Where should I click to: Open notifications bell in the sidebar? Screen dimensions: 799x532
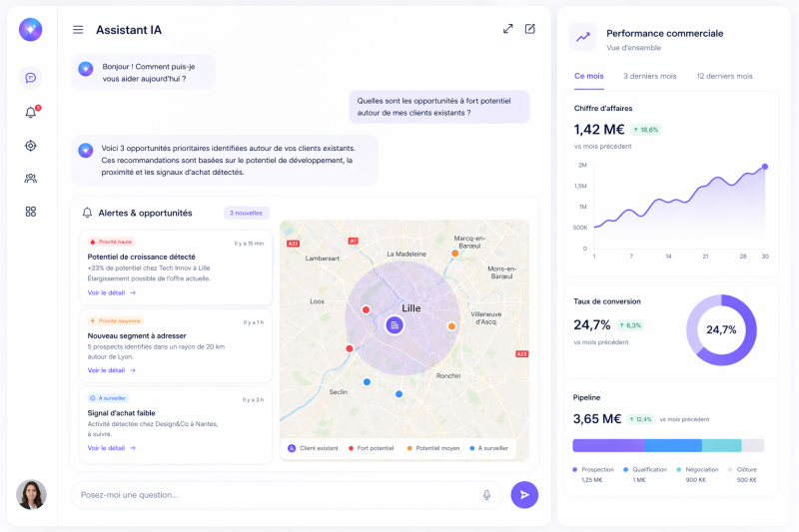(x=31, y=112)
